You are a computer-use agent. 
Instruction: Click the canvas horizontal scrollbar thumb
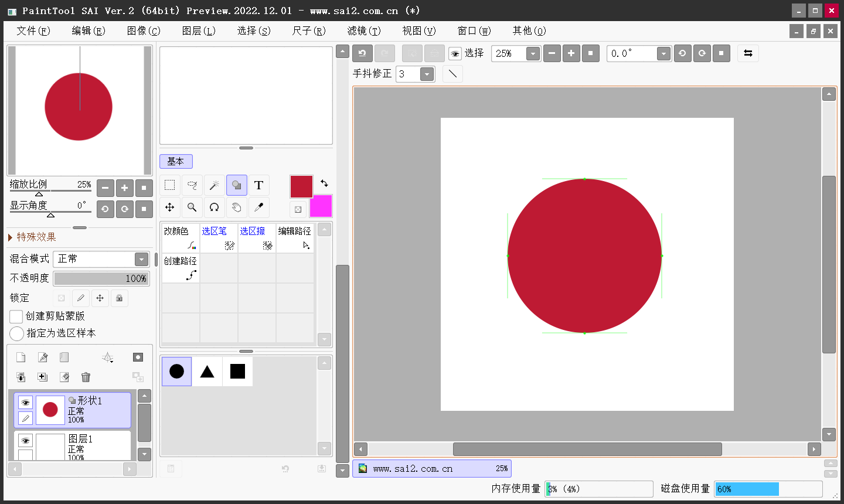click(x=587, y=449)
